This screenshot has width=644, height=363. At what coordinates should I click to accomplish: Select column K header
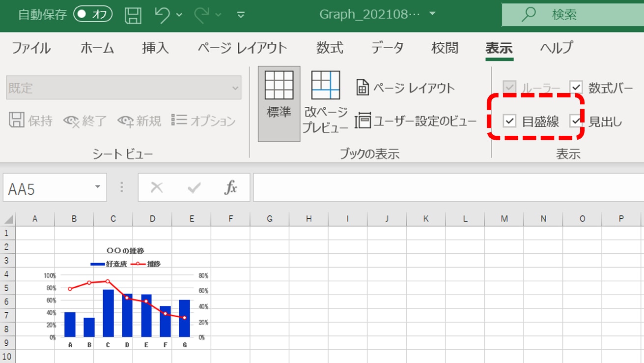[426, 219]
